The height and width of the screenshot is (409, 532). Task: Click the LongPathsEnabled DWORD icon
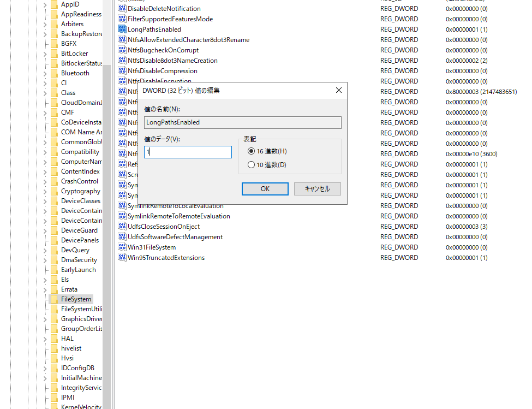[x=122, y=29]
